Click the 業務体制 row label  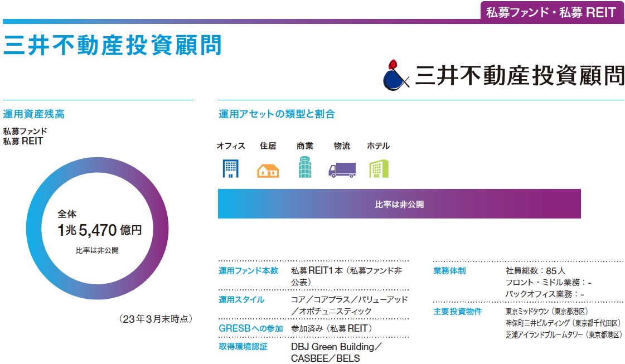point(449,271)
